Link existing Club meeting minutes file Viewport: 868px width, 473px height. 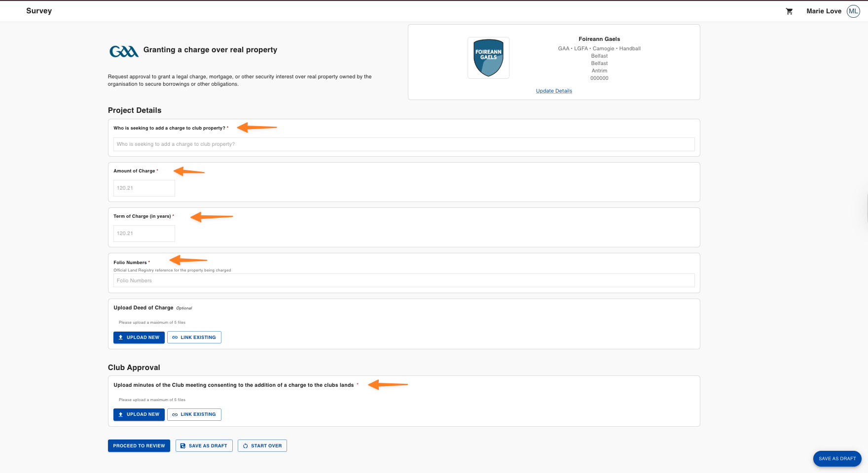[x=194, y=414]
